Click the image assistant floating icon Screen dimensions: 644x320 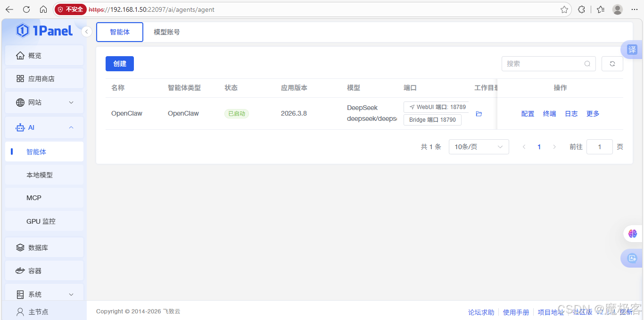[x=632, y=258]
